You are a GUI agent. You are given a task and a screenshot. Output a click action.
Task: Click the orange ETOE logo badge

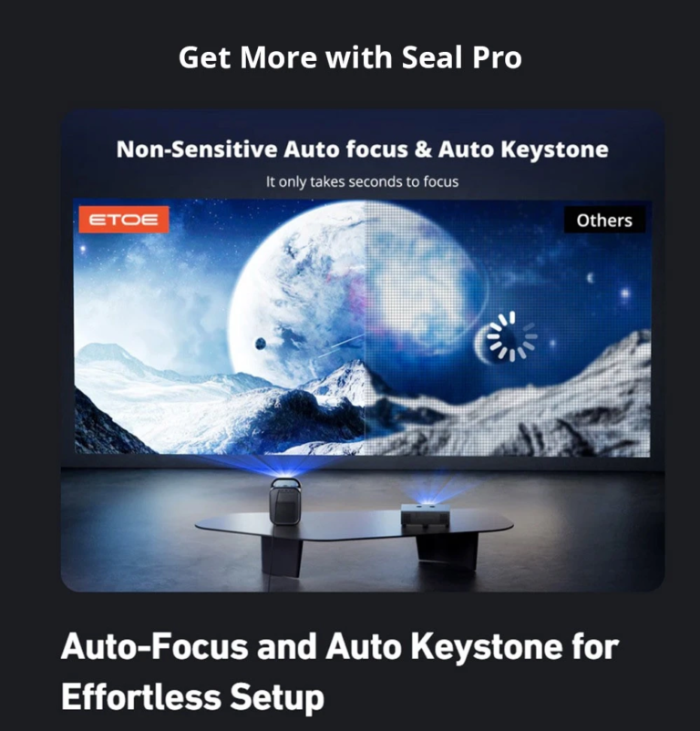pos(123,219)
